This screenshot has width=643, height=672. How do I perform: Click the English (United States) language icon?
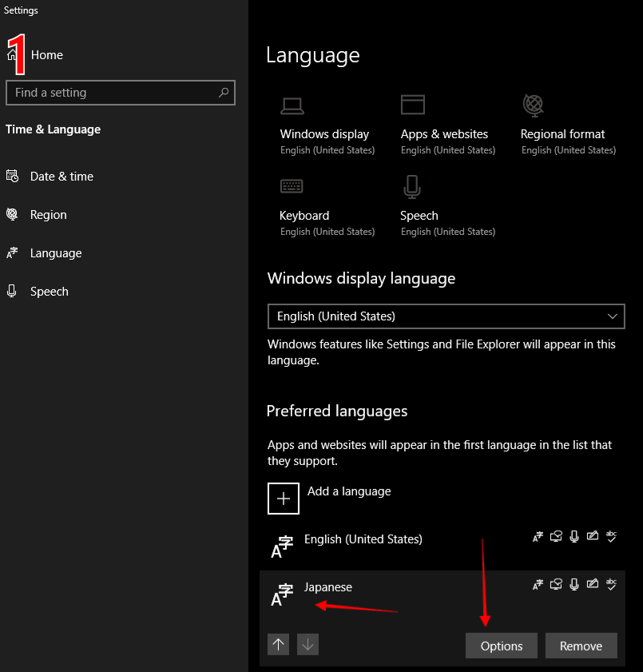(282, 547)
